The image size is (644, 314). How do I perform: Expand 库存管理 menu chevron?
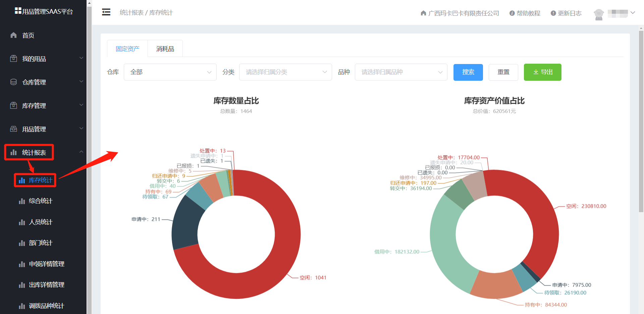click(81, 105)
